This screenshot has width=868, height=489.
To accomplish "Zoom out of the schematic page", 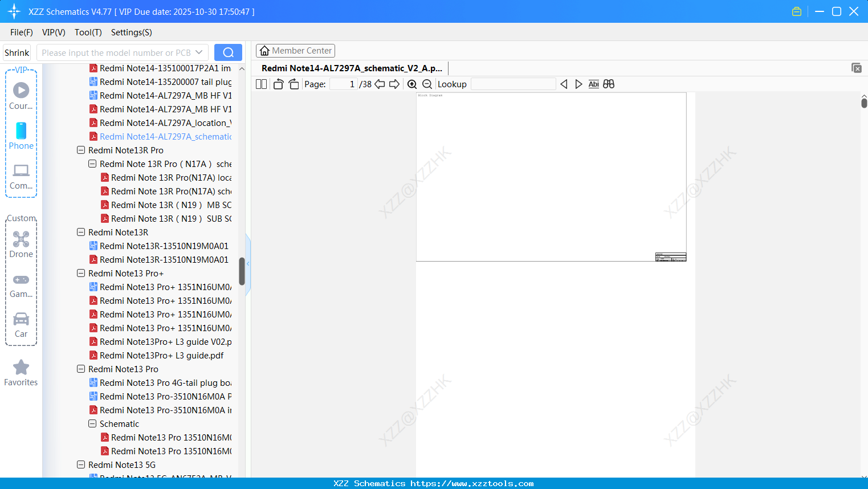I will point(427,84).
